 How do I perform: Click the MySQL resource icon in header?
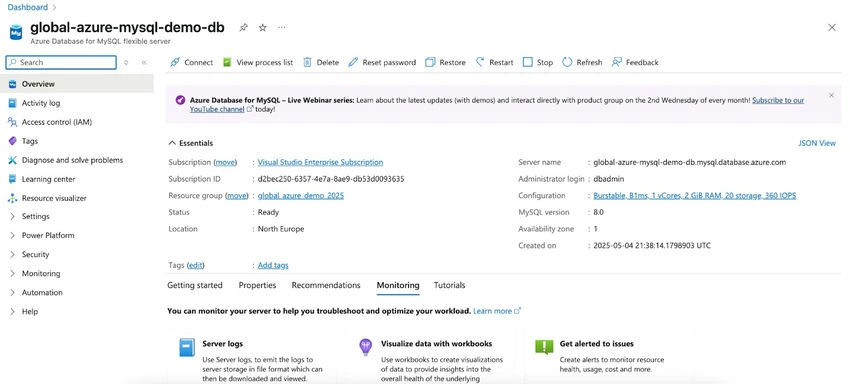coord(16,32)
